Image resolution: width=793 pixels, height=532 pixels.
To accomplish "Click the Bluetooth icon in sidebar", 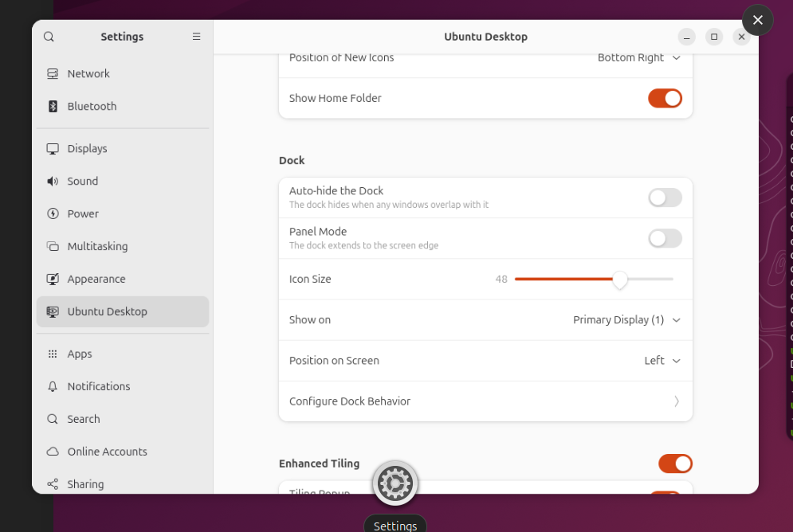I will click(x=53, y=106).
